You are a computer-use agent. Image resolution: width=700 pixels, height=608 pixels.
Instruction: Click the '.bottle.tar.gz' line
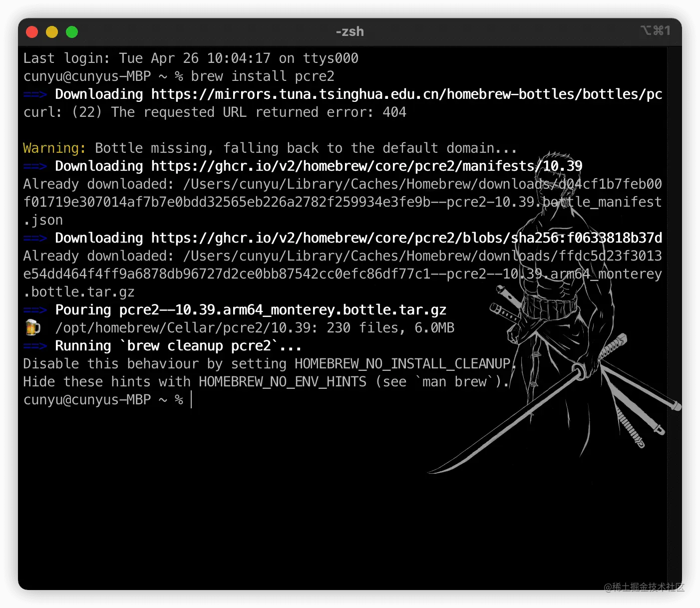79,292
